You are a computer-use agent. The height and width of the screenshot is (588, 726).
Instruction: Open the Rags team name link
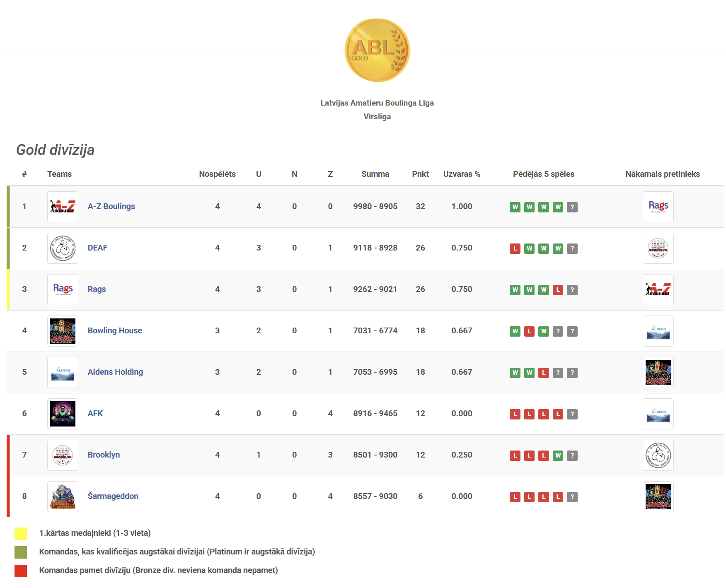pos(97,289)
